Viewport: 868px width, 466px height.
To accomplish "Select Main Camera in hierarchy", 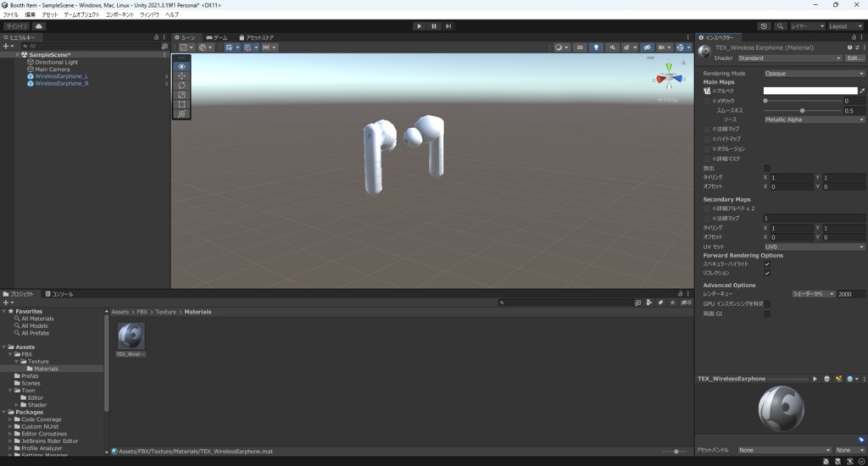I will [53, 69].
